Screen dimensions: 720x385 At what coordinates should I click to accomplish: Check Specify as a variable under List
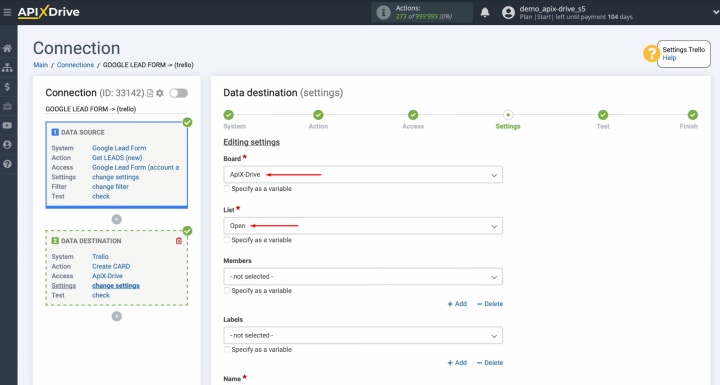(227, 239)
